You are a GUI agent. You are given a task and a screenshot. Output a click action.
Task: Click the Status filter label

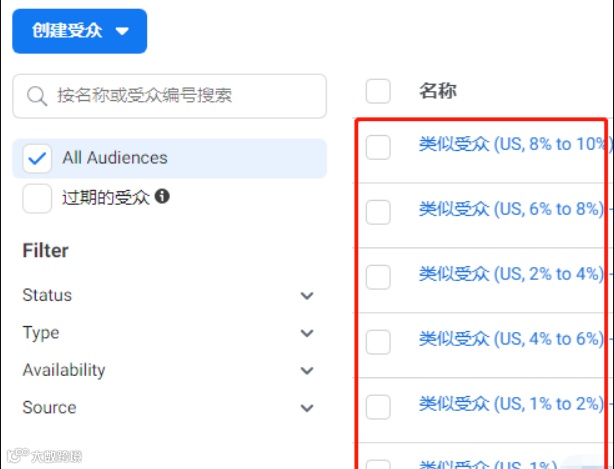point(47,295)
